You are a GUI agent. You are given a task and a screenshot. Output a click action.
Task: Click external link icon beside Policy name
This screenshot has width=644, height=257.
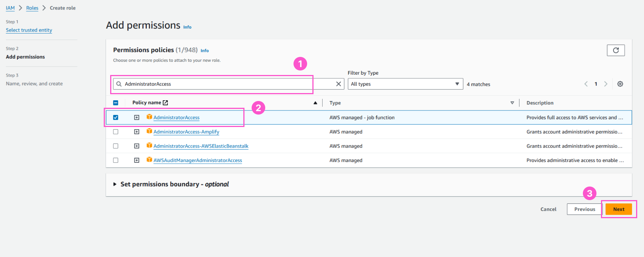(x=165, y=102)
